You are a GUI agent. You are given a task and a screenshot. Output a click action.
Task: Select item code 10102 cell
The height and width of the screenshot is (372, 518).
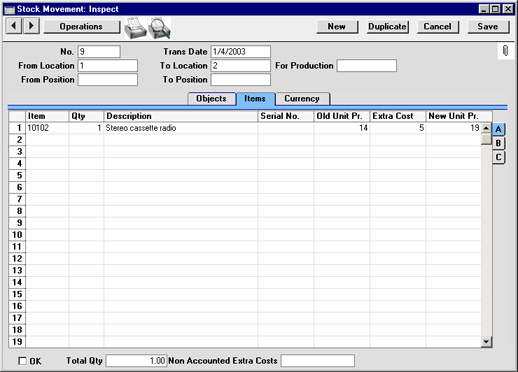pyautogui.click(x=47, y=128)
